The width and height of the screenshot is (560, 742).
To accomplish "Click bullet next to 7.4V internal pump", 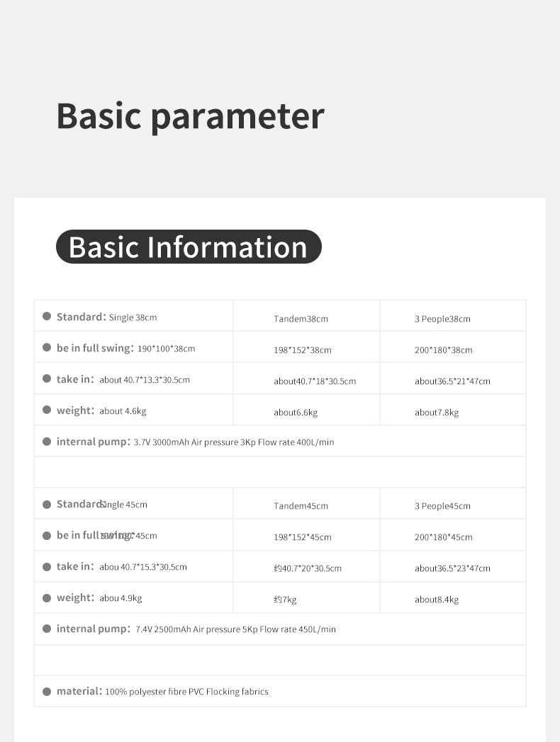I will click(47, 629).
